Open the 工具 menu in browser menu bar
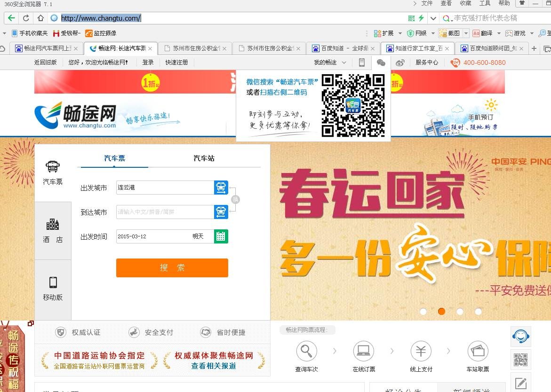The image size is (551, 392). [485, 4]
